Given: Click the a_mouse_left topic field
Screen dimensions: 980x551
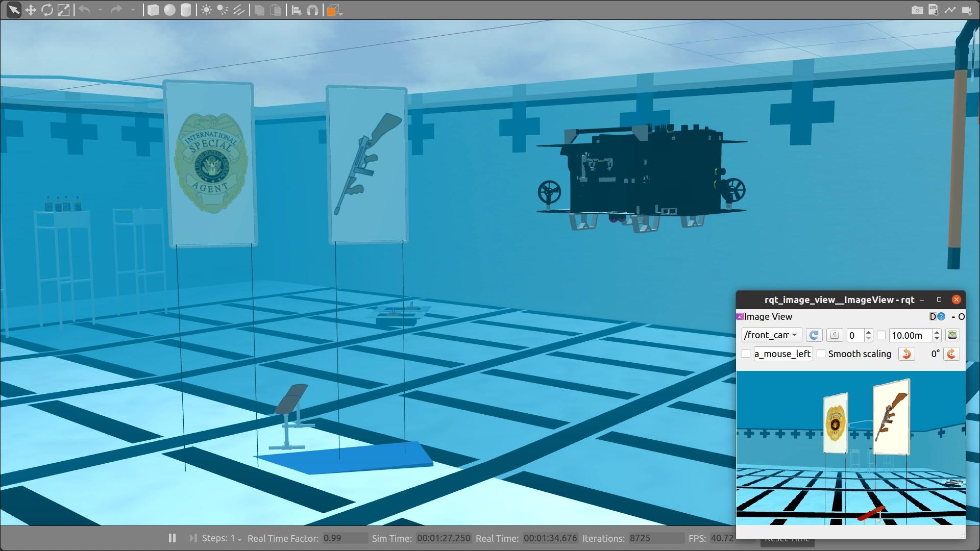Looking at the screenshot, I should click(783, 354).
